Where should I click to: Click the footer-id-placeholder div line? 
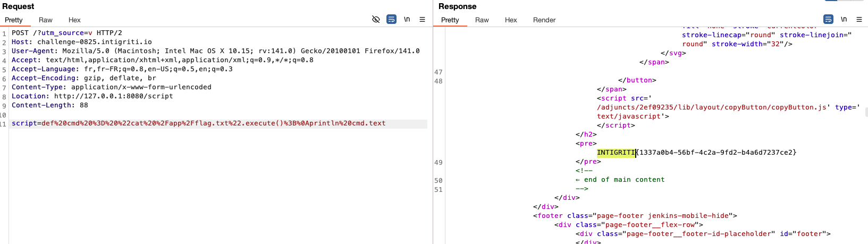pos(703,234)
